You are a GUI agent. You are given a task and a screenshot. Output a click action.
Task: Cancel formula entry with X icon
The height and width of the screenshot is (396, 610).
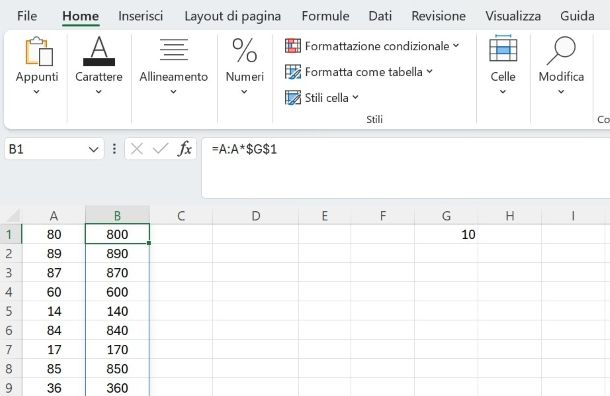[x=137, y=149]
